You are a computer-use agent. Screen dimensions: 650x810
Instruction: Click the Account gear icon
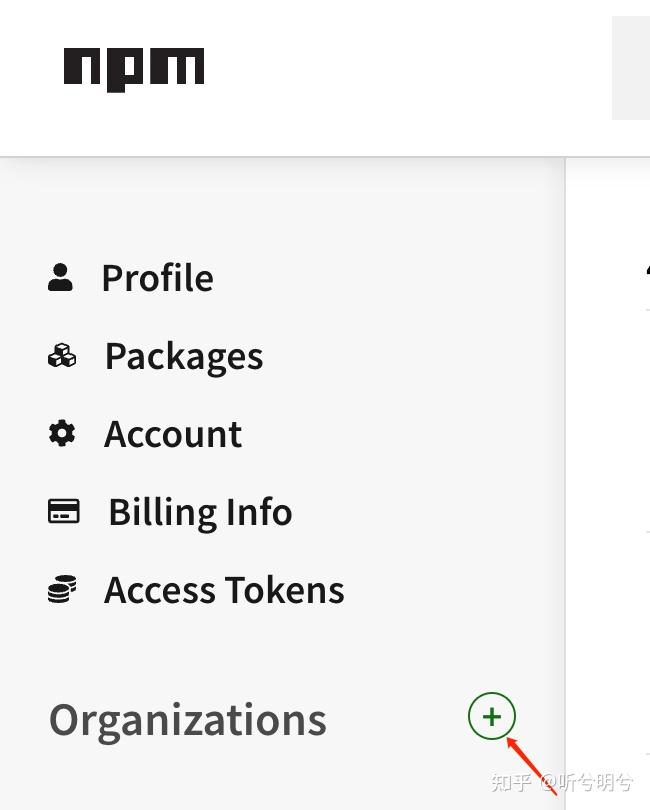tap(62, 433)
